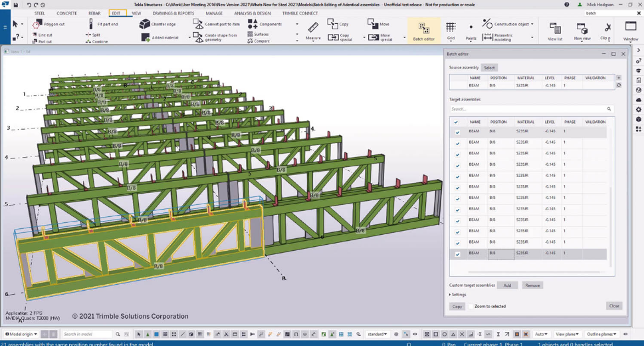Image resolution: width=644 pixels, height=346 pixels.
Task: Enable the Zoom to selected checkbox
Action: 471,306
